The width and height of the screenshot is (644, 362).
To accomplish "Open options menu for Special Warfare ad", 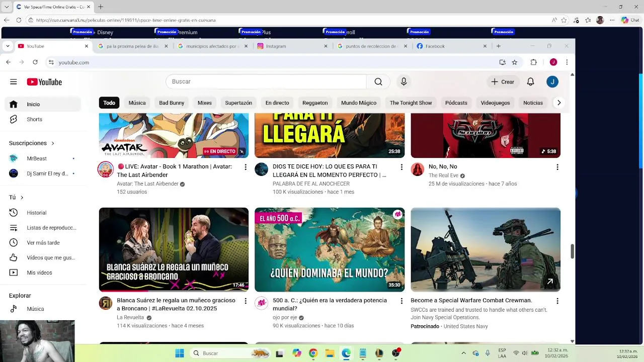I will [557, 301].
